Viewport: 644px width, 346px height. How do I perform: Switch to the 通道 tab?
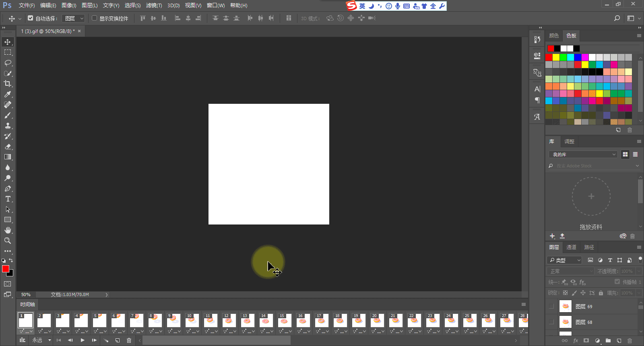[x=571, y=247]
